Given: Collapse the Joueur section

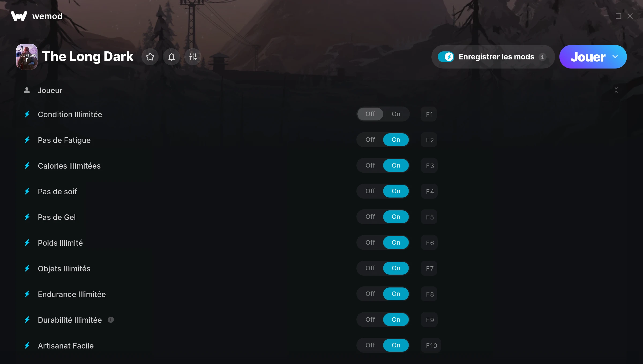Looking at the screenshot, I should (616, 90).
